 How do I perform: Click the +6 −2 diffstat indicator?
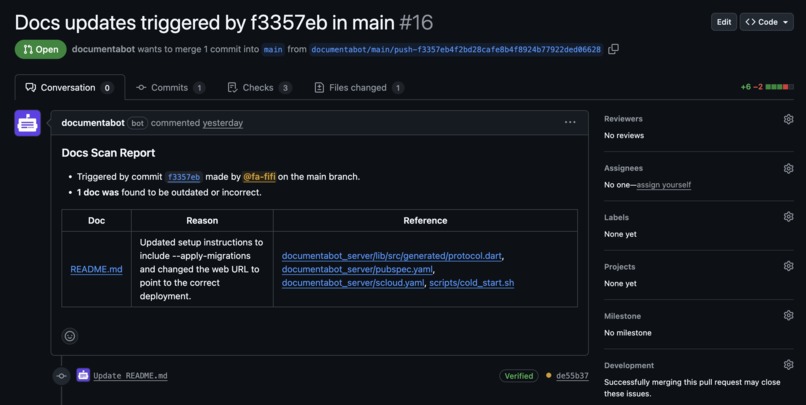click(767, 87)
